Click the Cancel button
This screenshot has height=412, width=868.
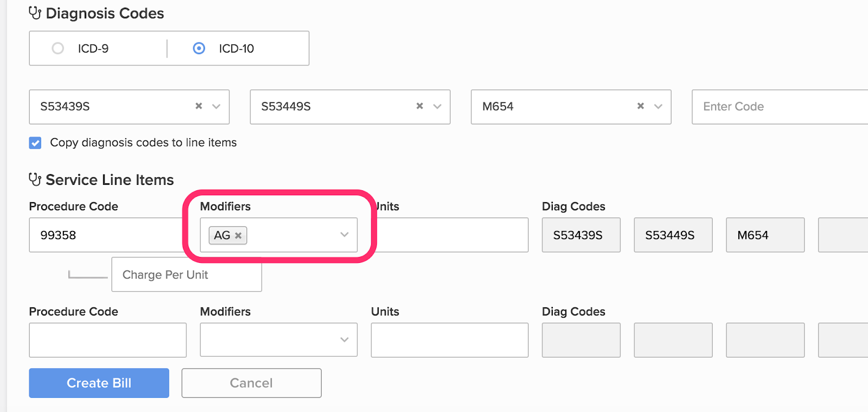[252, 383]
